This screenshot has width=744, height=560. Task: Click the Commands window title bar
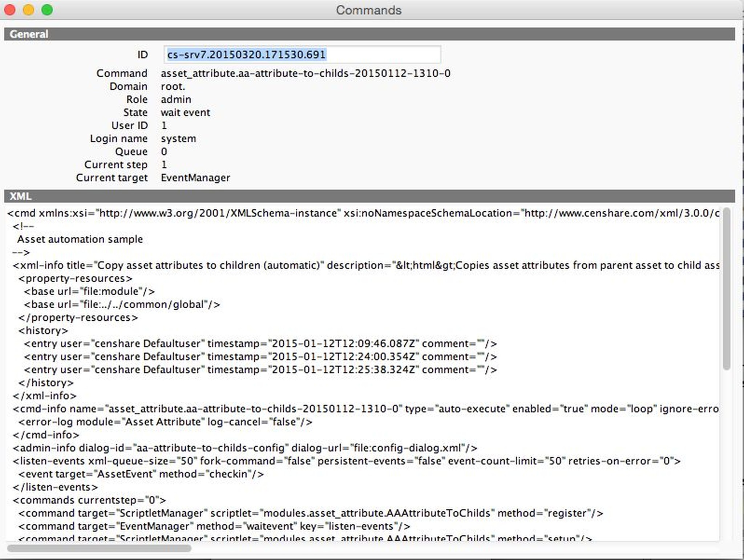pos(368,10)
